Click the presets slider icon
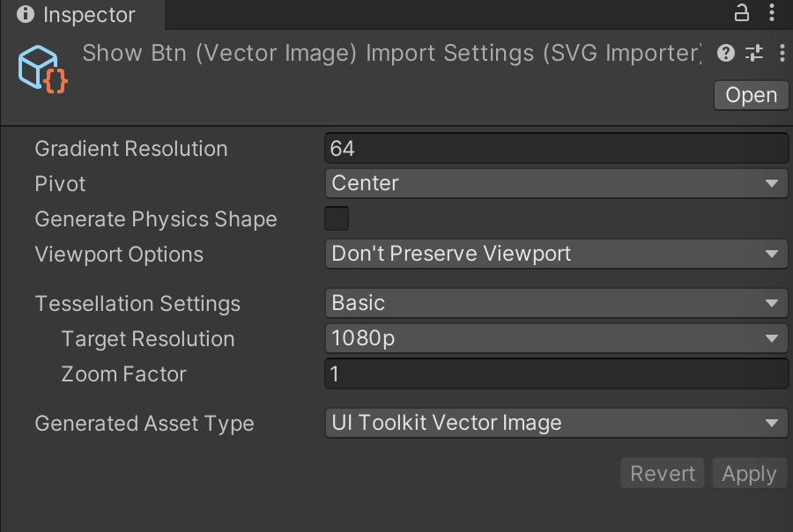 tap(754, 54)
